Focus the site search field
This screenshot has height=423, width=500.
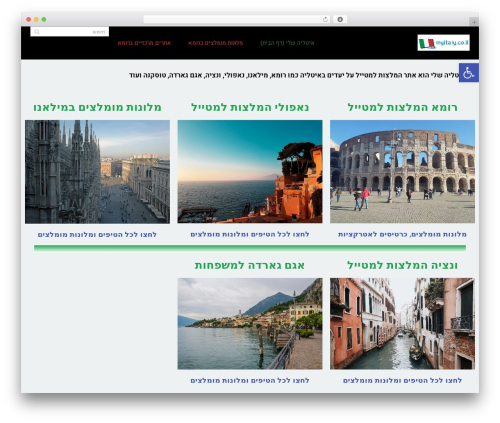pyautogui.click(x=70, y=32)
